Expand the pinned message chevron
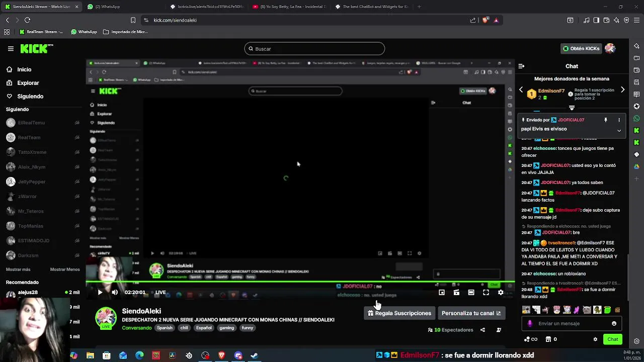The image size is (644, 362). [619, 130]
